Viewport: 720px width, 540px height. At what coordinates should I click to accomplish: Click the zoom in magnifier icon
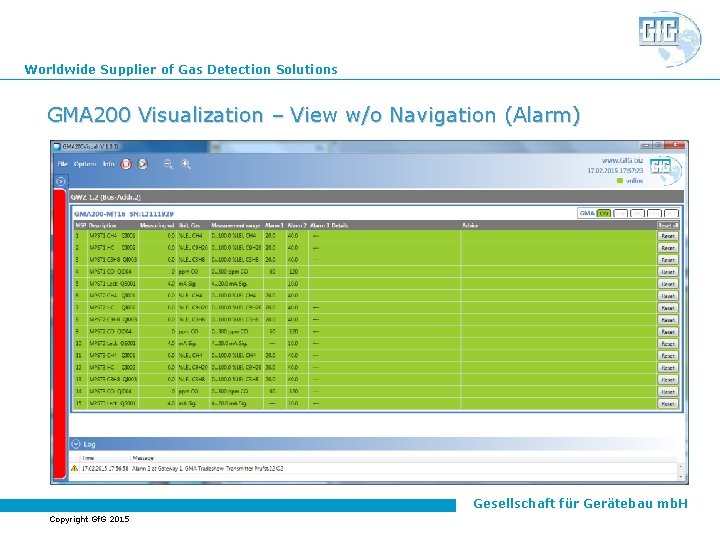(186, 164)
